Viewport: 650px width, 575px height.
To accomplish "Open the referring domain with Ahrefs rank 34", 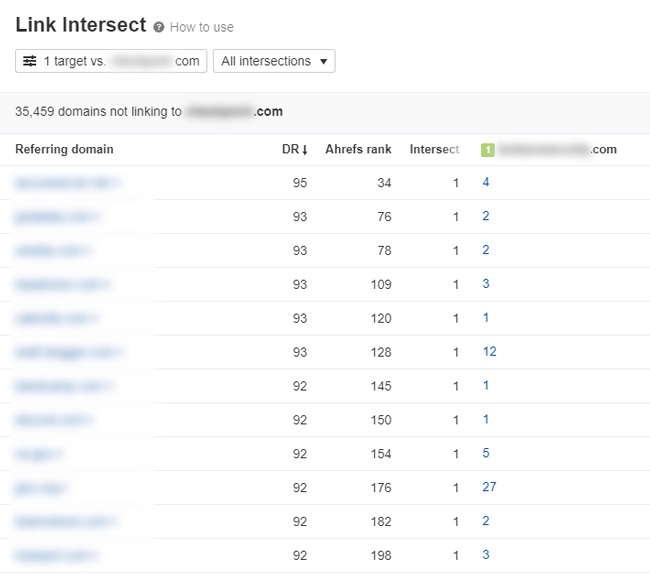I will click(x=66, y=183).
